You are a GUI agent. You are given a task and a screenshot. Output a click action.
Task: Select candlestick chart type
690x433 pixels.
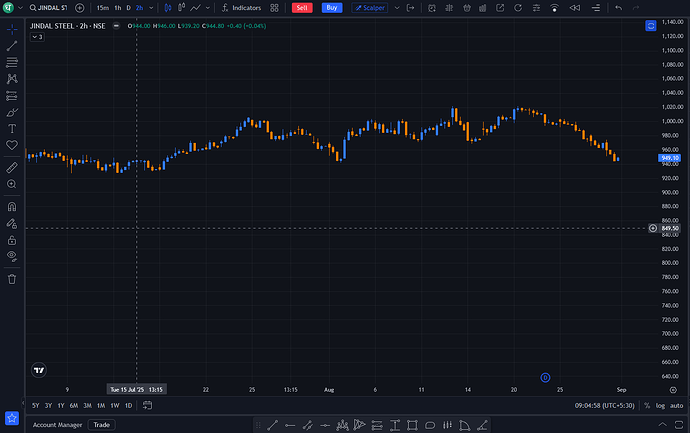[x=168, y=8]
